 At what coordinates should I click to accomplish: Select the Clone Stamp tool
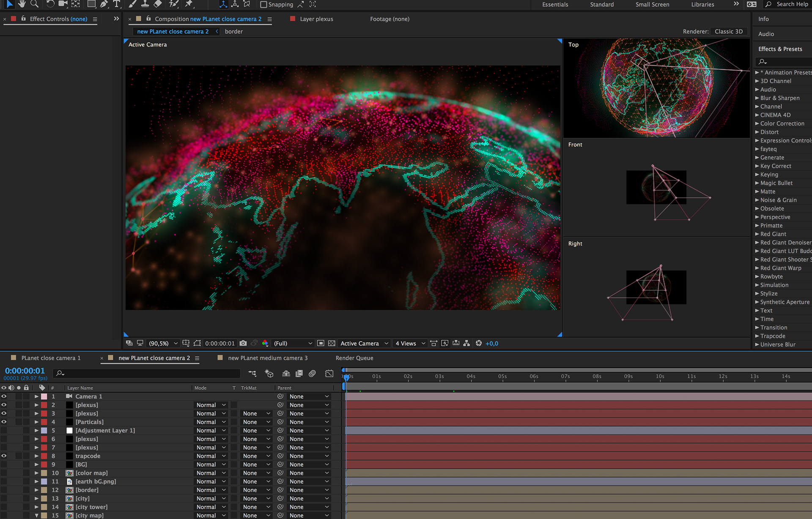tap(145, 4)
